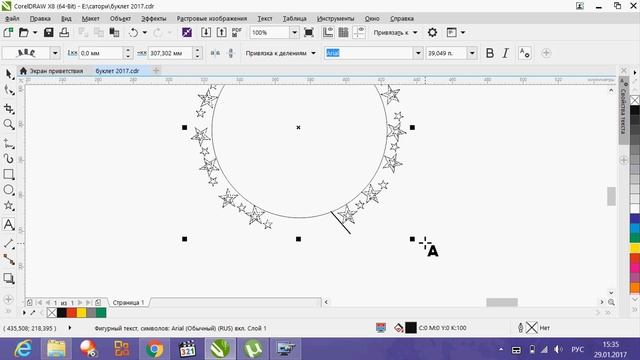Select the Parallel dimension tool
Viewport: 640px width, 360px height.
tap(9, 243)
